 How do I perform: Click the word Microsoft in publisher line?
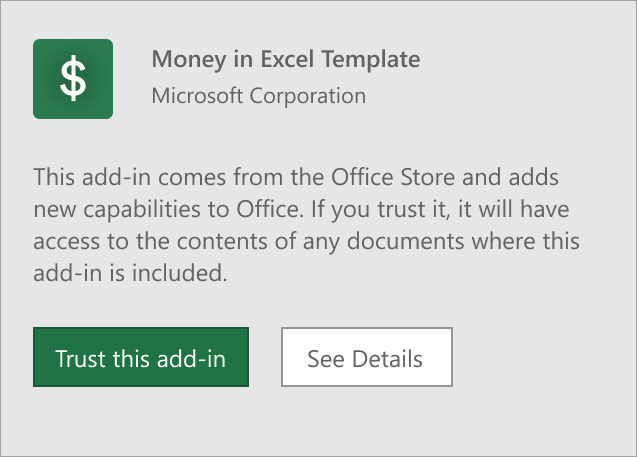tap(197, 96)
